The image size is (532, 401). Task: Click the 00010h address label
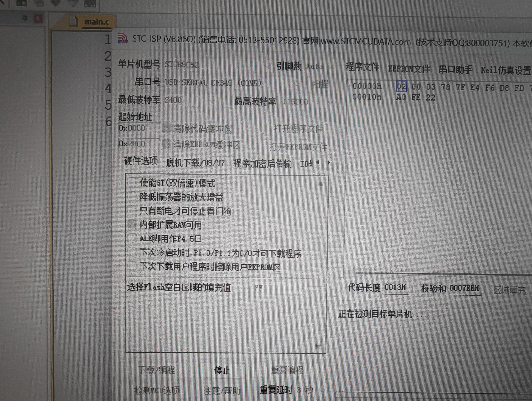pos(367,97)
